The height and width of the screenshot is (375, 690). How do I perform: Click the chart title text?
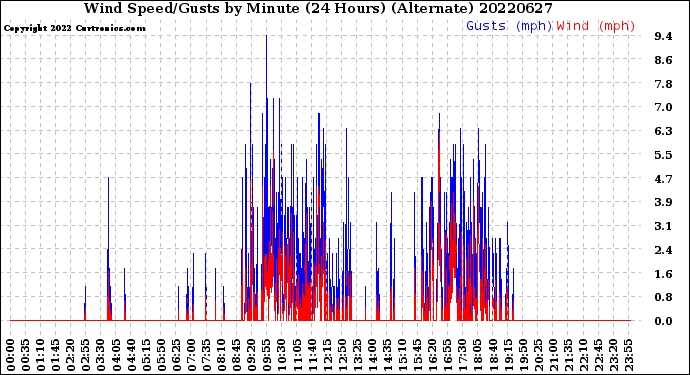318,8
